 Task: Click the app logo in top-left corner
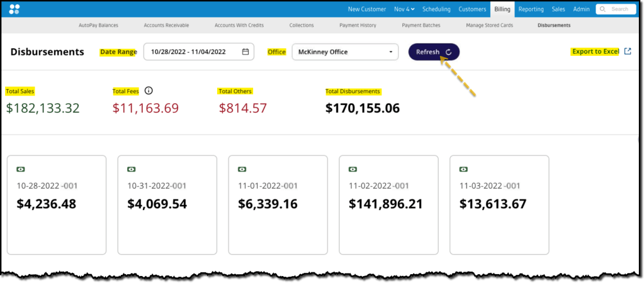coord(14,9)
